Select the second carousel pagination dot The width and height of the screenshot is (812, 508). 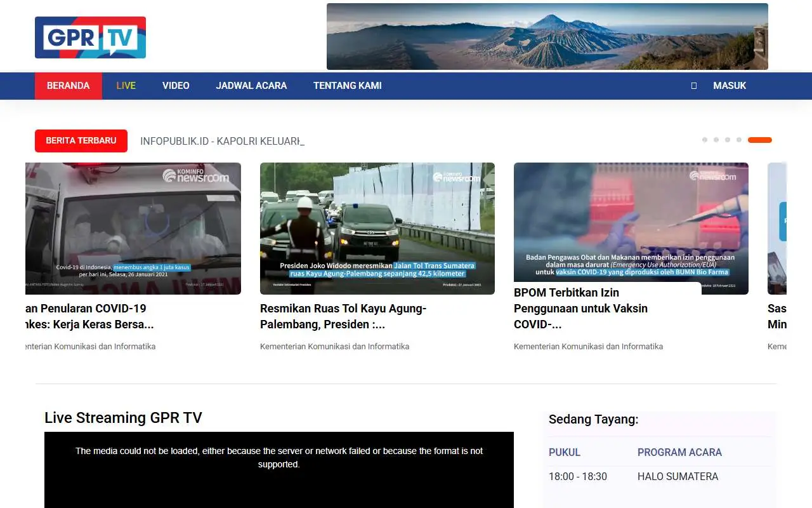[716, 140]
